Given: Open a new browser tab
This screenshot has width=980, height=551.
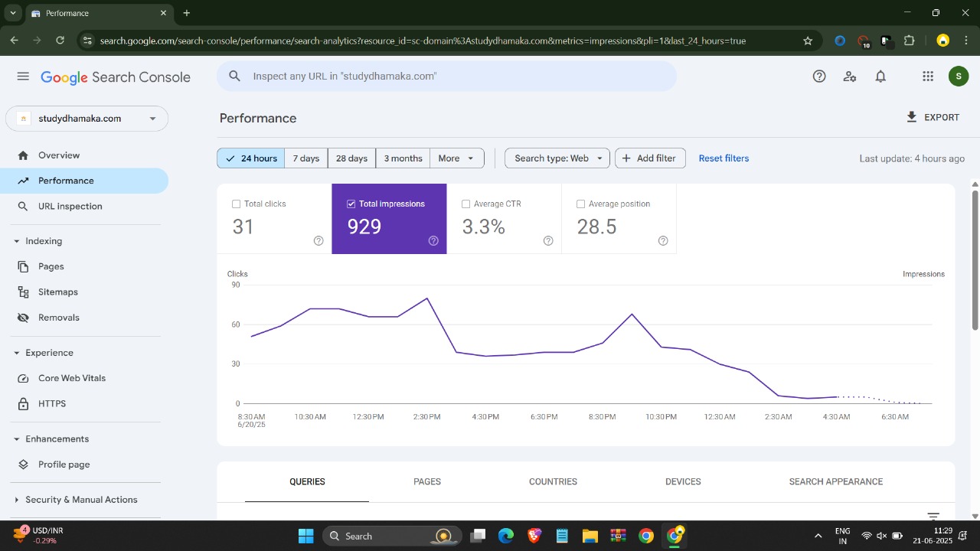Looking at the screenshot, I should pyautogui.click(x=187, y=13).
